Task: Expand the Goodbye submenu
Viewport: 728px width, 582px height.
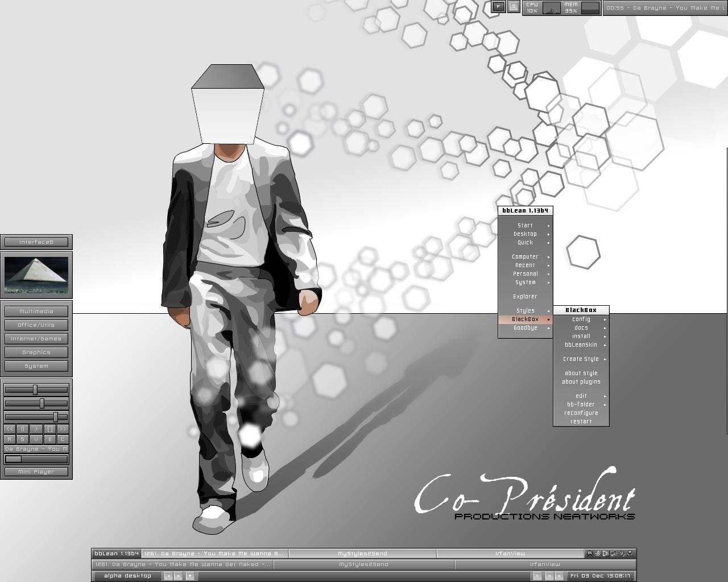Action: [x=525, y=328]
